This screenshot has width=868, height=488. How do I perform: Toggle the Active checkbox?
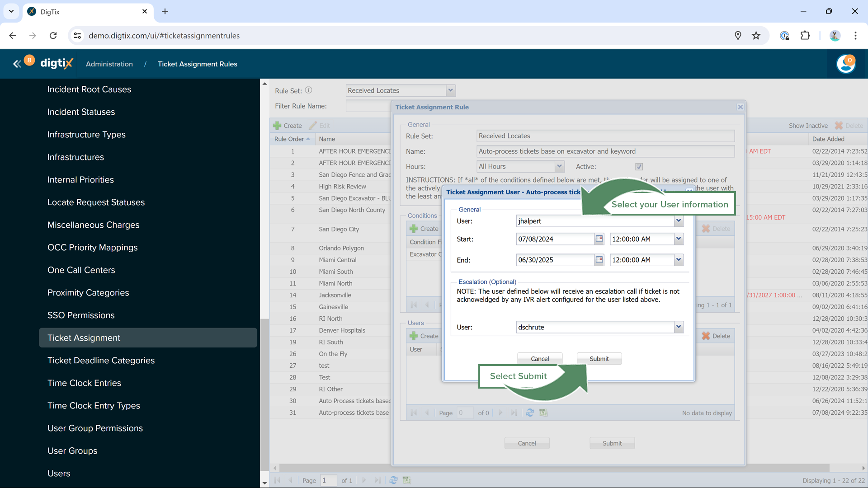point(639,167)
